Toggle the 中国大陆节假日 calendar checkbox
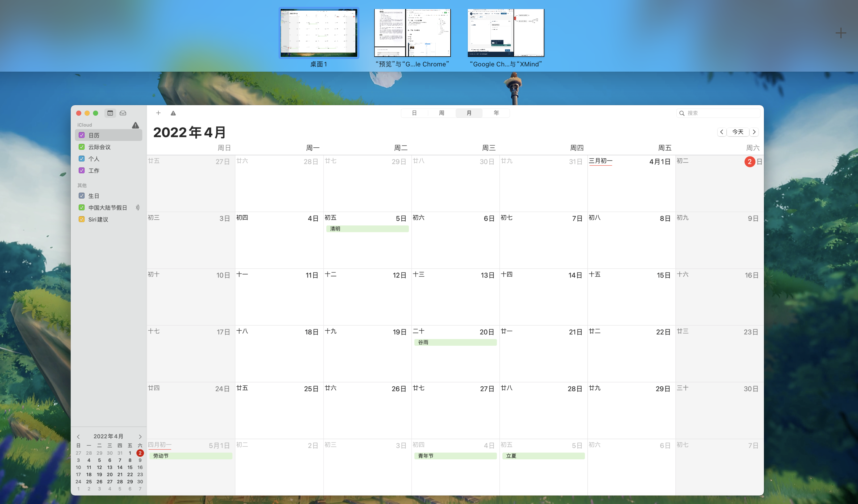This screenshot has height=504, width=858. click(x=82, y=207)
